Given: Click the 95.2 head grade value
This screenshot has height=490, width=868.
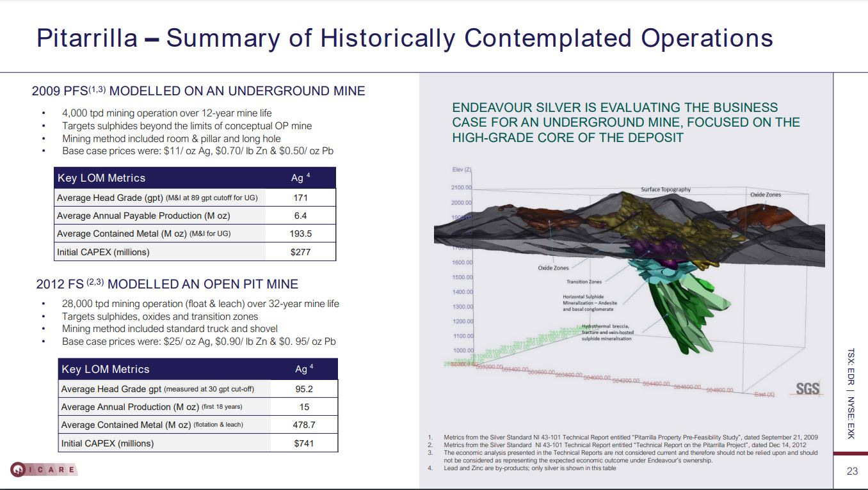Looking at the screenshot, I should [x=304, y=389].
